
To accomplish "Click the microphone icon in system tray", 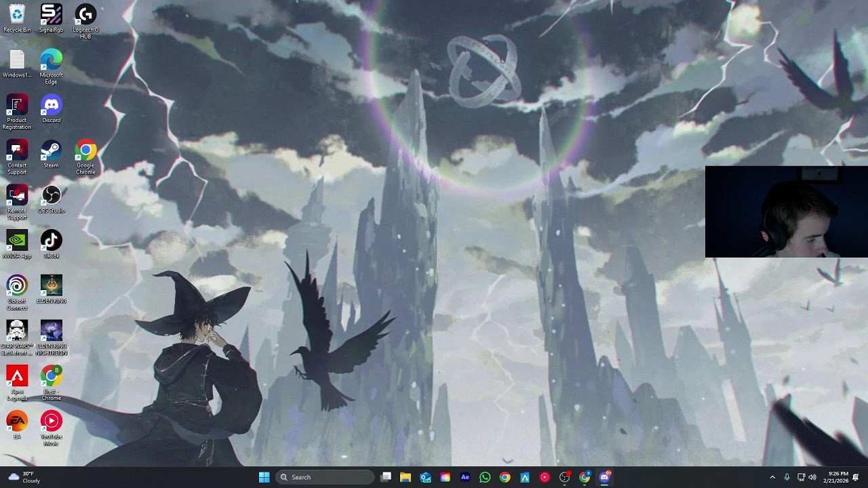I will [787, 477].
